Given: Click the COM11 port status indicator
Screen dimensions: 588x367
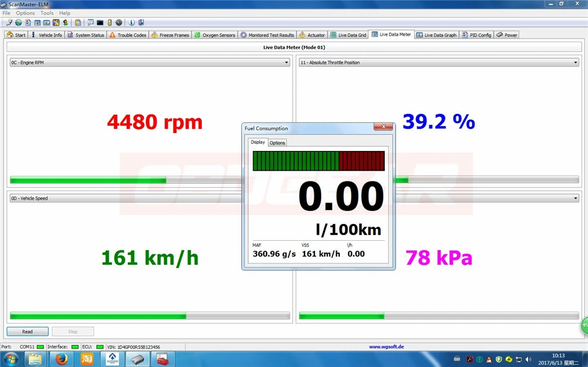Looking at the screenshot, I should 40,347.
